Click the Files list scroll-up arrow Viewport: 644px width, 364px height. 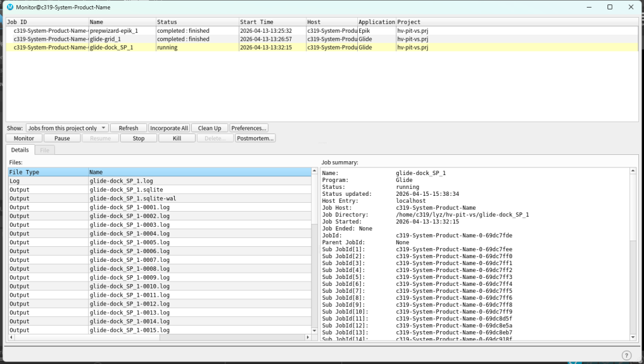tap(315, 171)
